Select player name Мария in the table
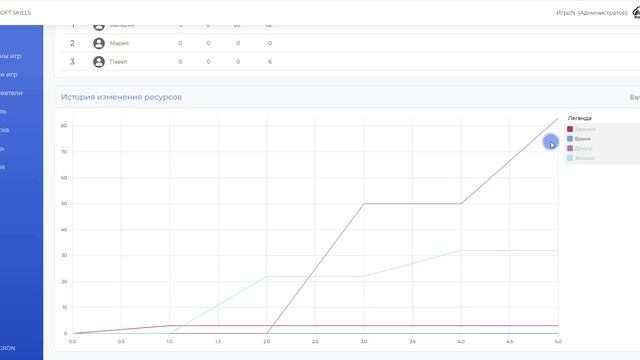Screen dimensions: 640x360 [x=119, y=43]
